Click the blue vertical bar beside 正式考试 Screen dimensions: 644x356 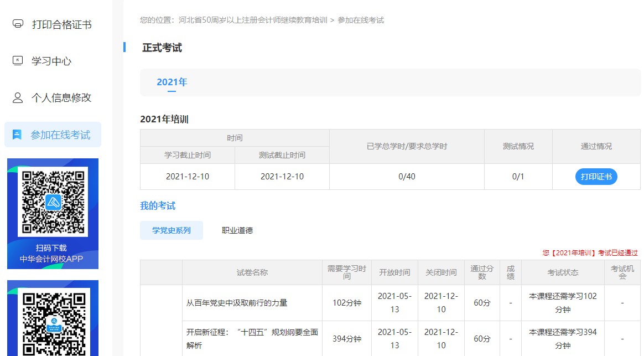(x=124, y=48)
